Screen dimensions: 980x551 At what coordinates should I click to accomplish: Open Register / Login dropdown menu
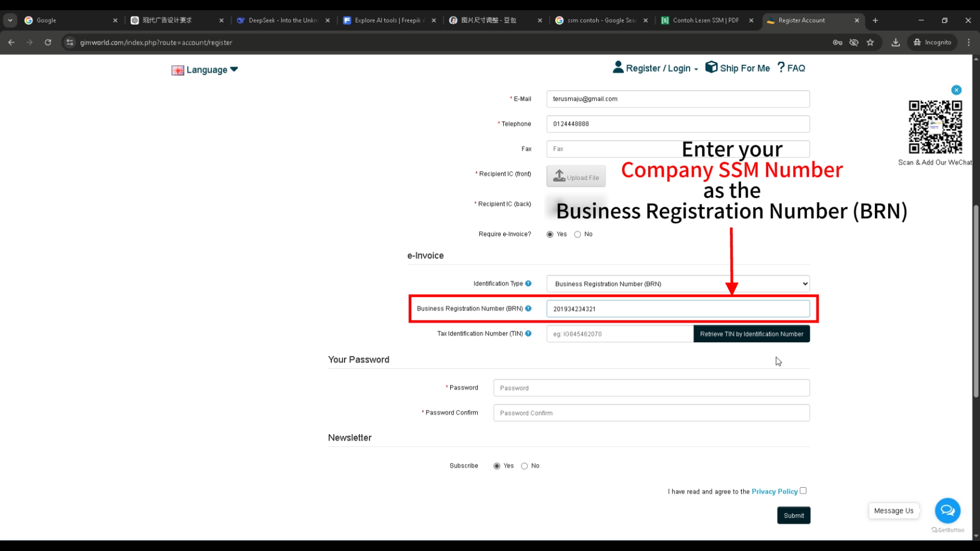coord(658,68)
